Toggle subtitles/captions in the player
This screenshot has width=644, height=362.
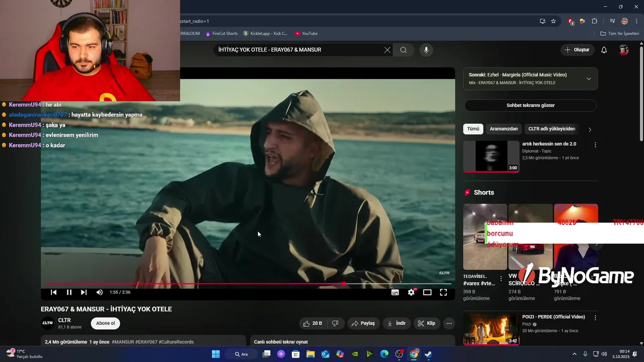point(395,292)
